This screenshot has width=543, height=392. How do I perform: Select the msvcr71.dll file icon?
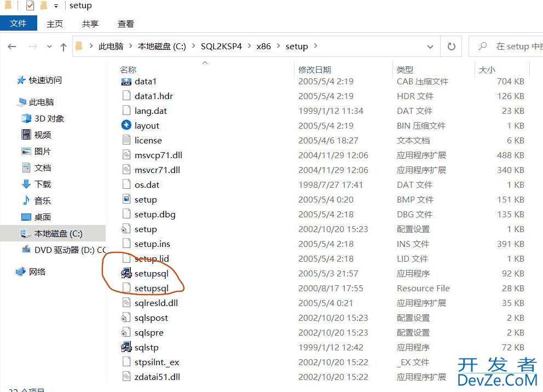(x=126, y=170)
